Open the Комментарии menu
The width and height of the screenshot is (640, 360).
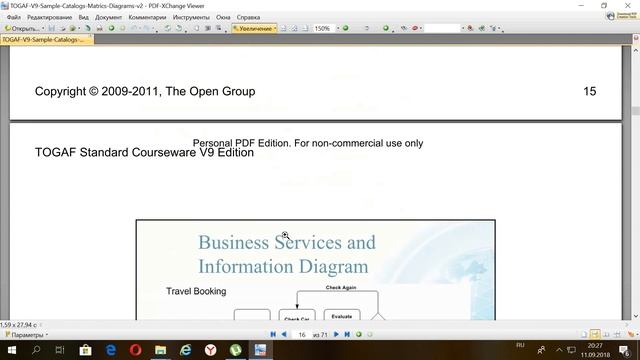coord(147,18)
